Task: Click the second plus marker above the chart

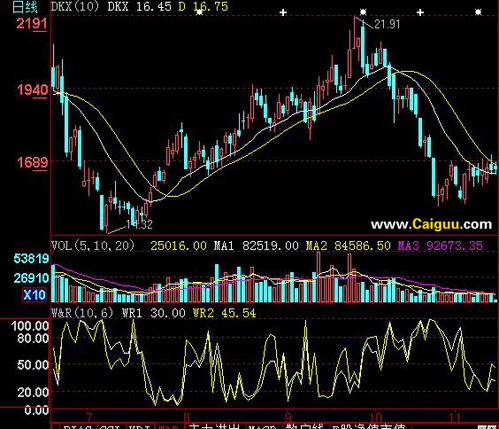Action: coord(420,13)
